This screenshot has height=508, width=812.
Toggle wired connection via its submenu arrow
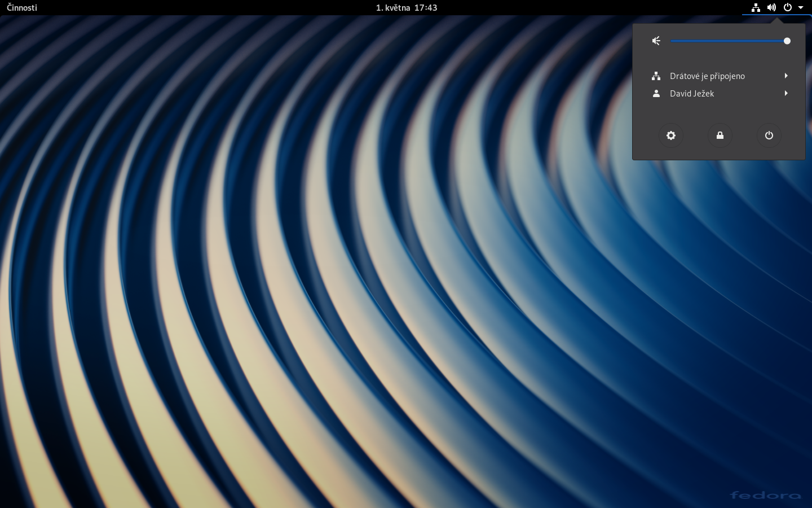(x=786, y=76)
